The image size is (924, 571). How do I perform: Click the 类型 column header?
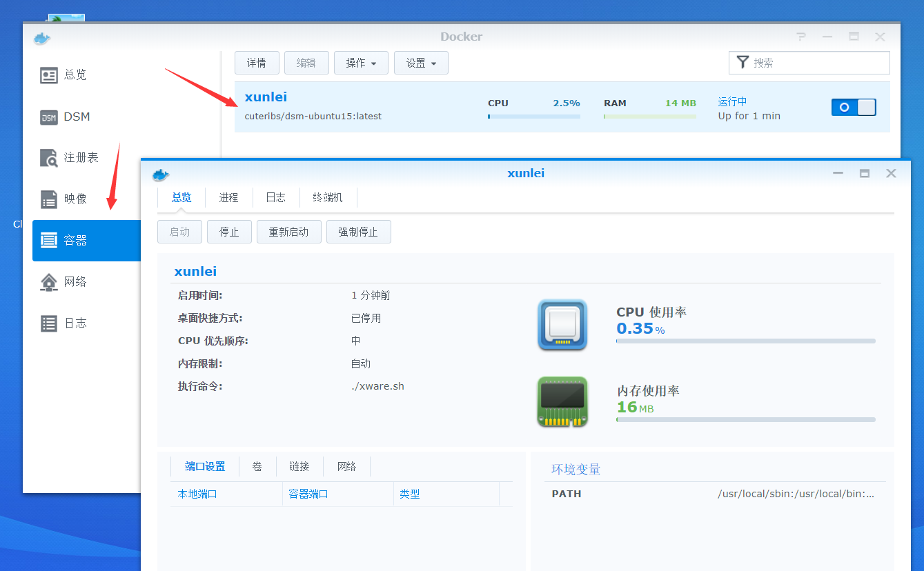tap(446, 494)
